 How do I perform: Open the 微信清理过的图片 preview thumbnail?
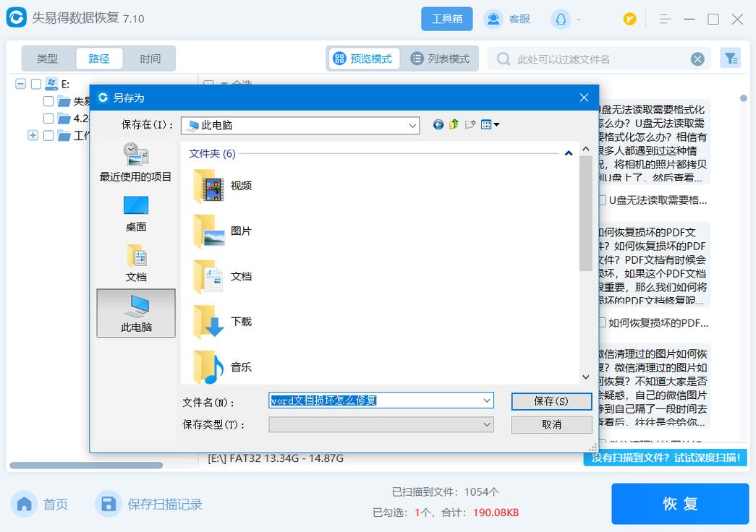pos(654,387)
